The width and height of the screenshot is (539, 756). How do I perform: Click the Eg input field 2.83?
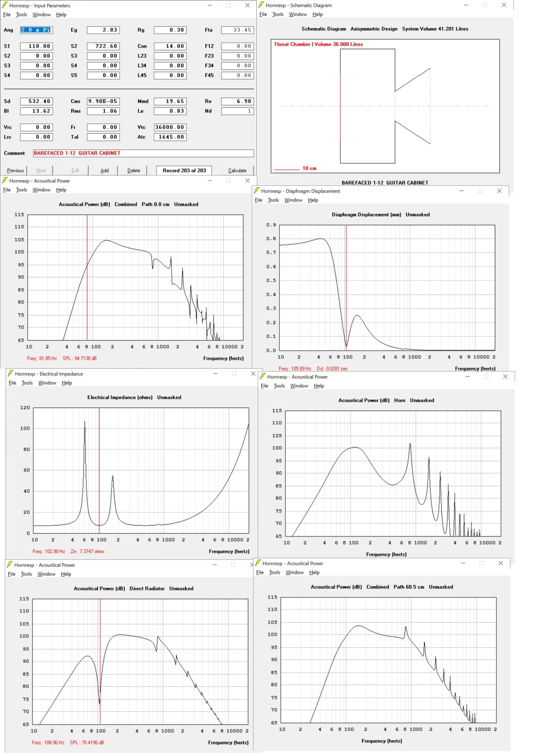coord(103,30)
